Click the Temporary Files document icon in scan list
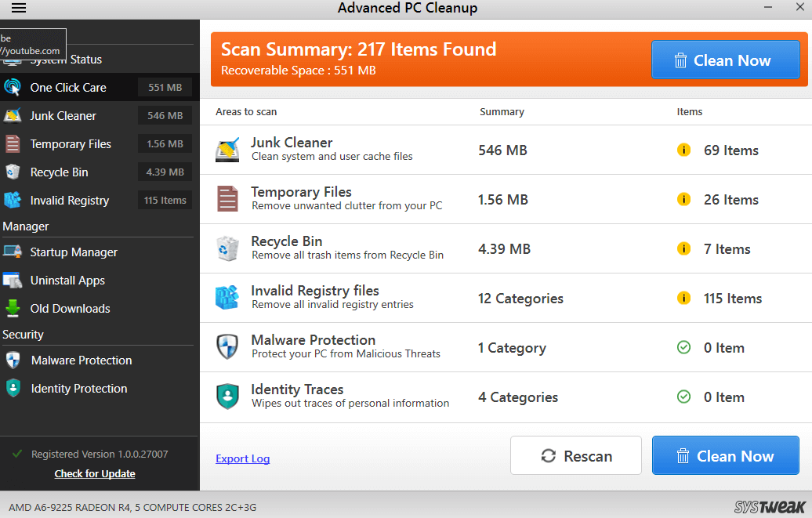The height and width of the screenshot is (518, 812). 227,198
